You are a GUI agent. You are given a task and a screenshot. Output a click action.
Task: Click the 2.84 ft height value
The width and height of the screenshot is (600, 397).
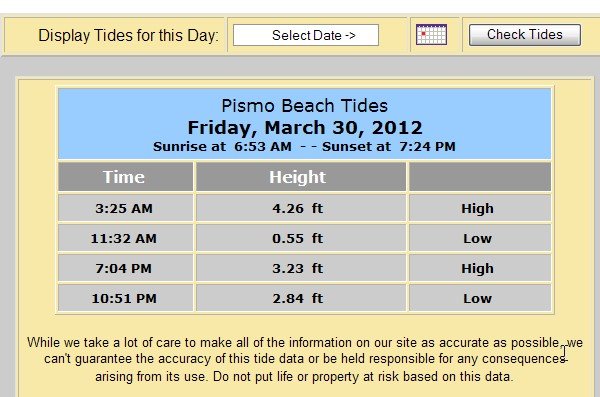tap(298, 298)
